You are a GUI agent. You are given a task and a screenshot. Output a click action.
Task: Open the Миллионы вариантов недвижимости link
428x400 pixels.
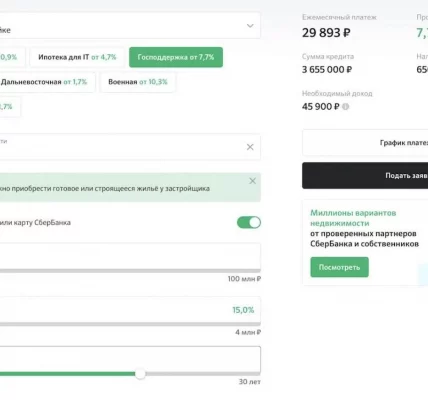pyautogui.click(x=353, y=218)
